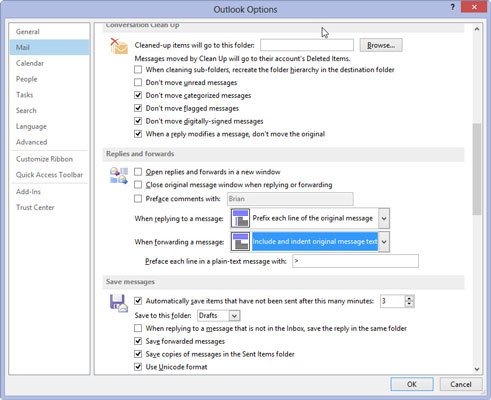
Task: Click the auto-save minutes value field
Action: (x=393, y=301)
